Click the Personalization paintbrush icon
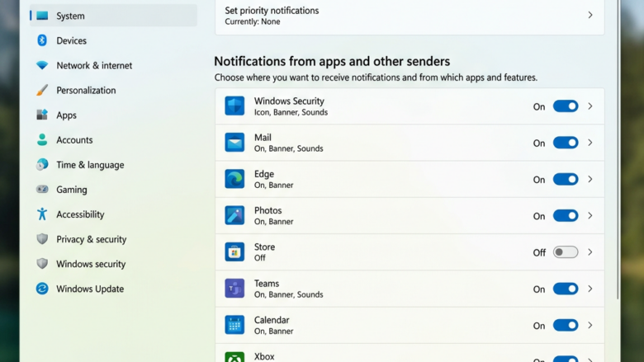The width and height of the screenshot is (644, 362). tap(42, 90)
